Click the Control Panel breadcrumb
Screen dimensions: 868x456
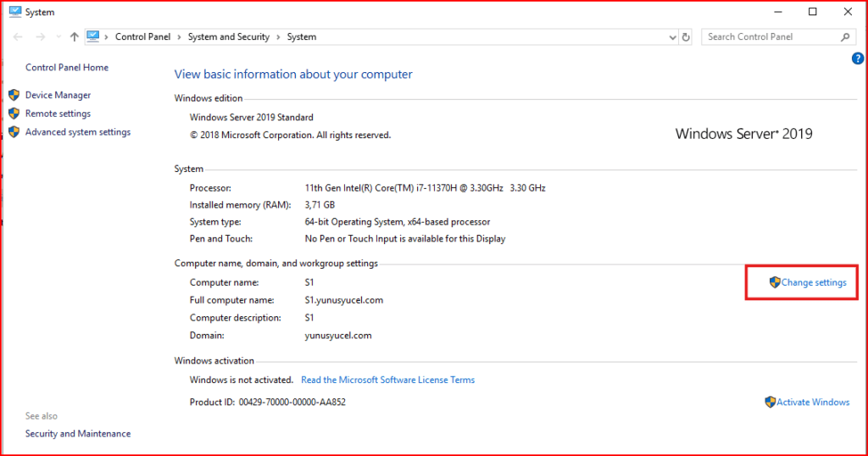point(142,37)
